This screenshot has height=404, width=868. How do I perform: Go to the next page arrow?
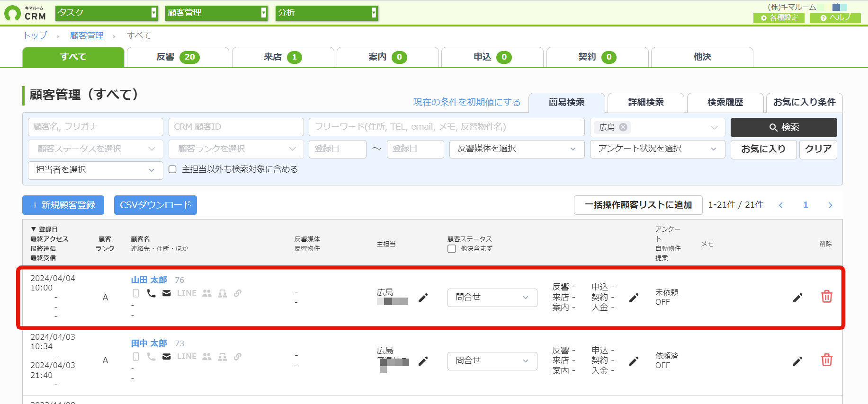point(830,205)
